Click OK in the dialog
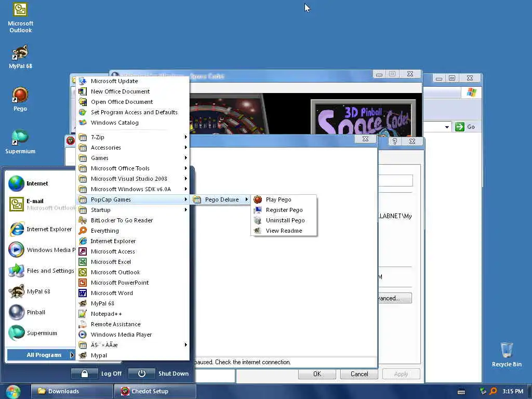This screenshot has width=532, height=399. [x=317, y=374]
